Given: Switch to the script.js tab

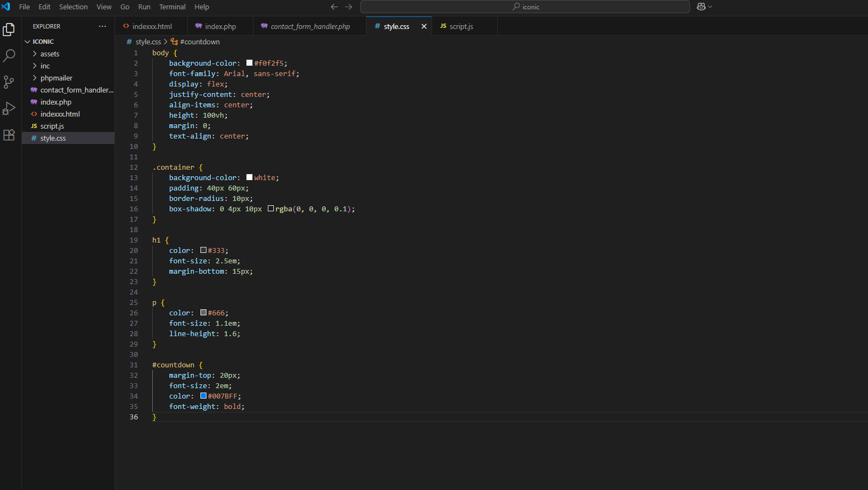Looking at the screenshot, I should (461, 26).
